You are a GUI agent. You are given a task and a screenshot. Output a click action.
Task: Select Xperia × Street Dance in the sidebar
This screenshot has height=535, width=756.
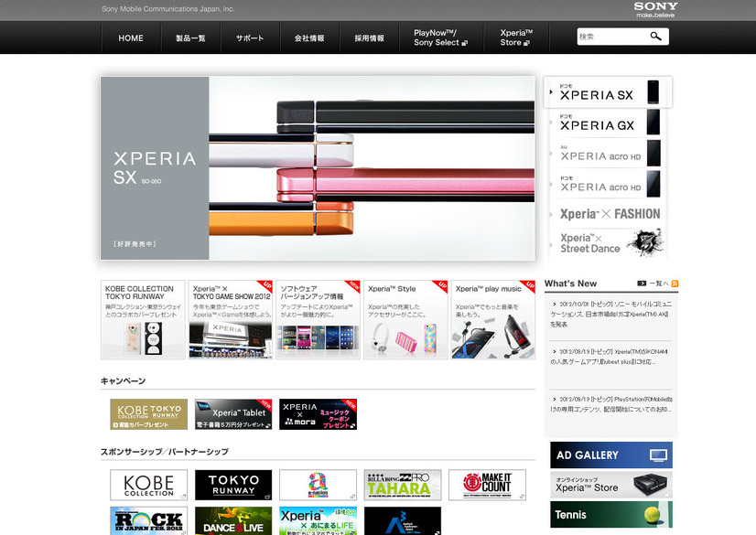(x=608, y=243)
